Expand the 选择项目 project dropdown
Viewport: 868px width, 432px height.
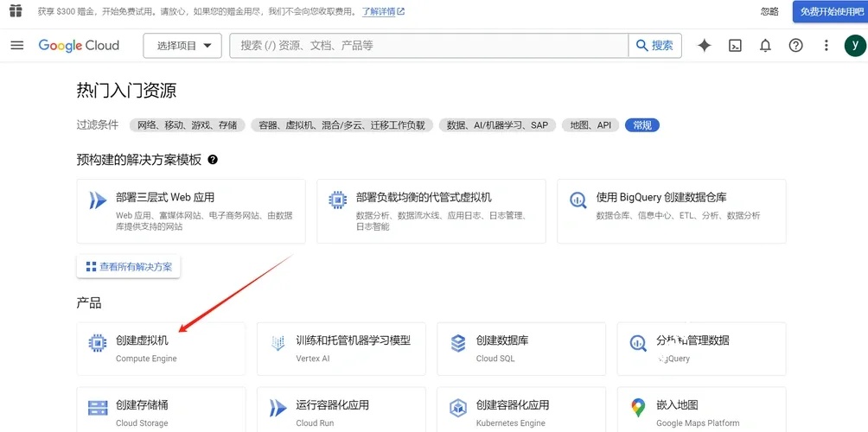pyautogui.click(x=182, y=45)
